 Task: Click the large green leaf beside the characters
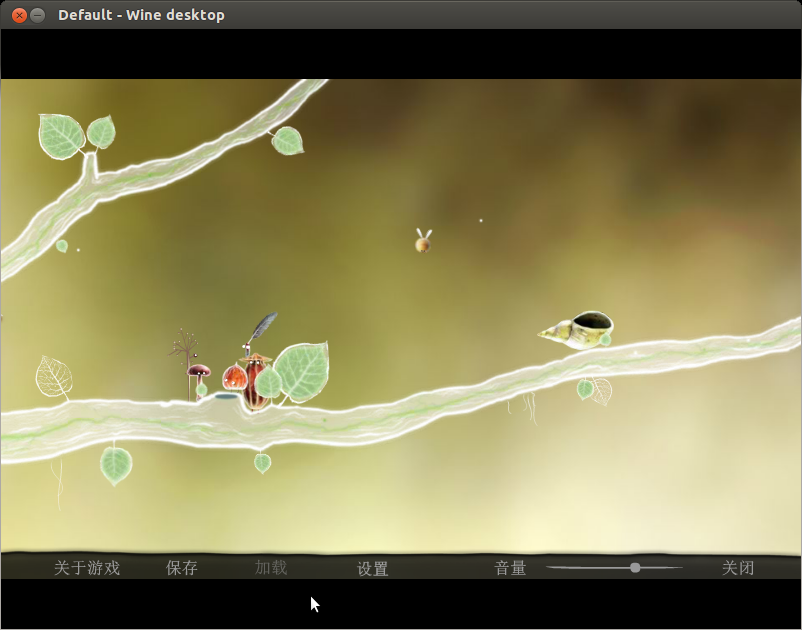[302, 372]
